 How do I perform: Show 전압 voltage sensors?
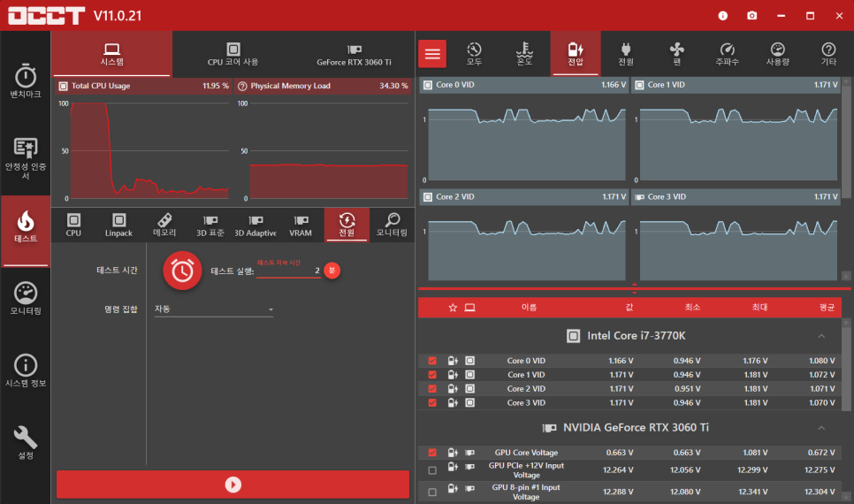[x=576, y=54]
